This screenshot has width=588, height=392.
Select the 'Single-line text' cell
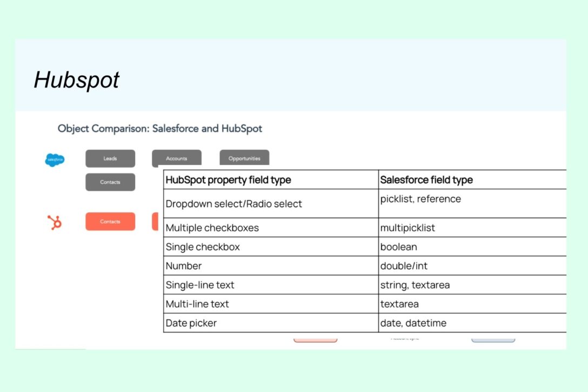271,285
